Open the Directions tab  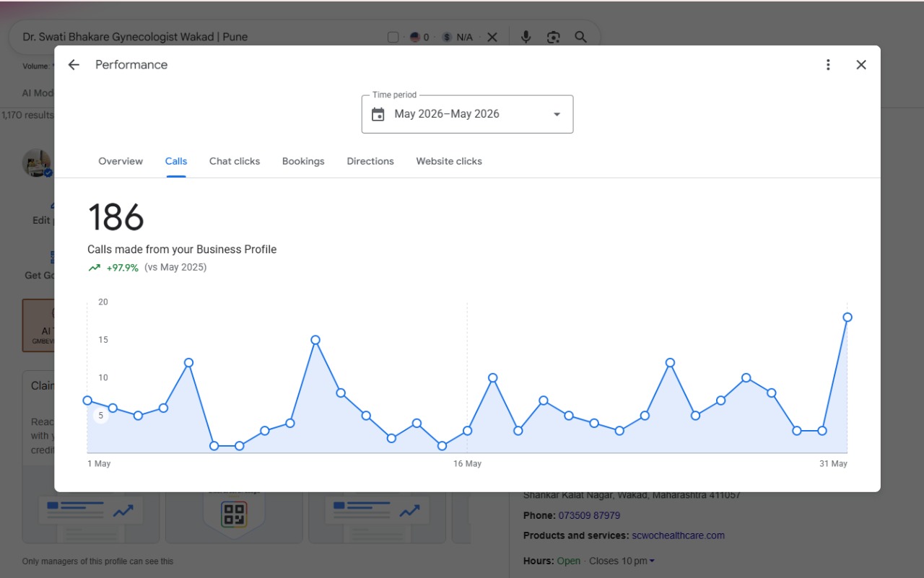(370, 161)
